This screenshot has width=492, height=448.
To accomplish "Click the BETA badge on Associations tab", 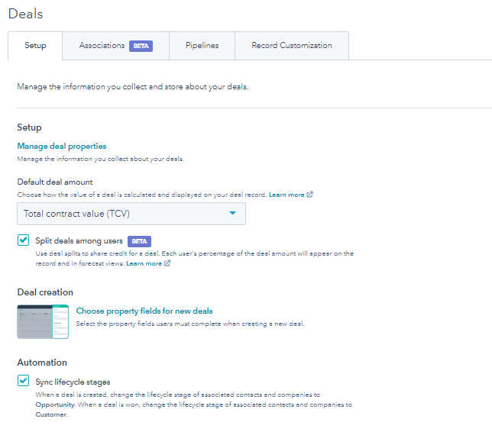I will [141, 46].
